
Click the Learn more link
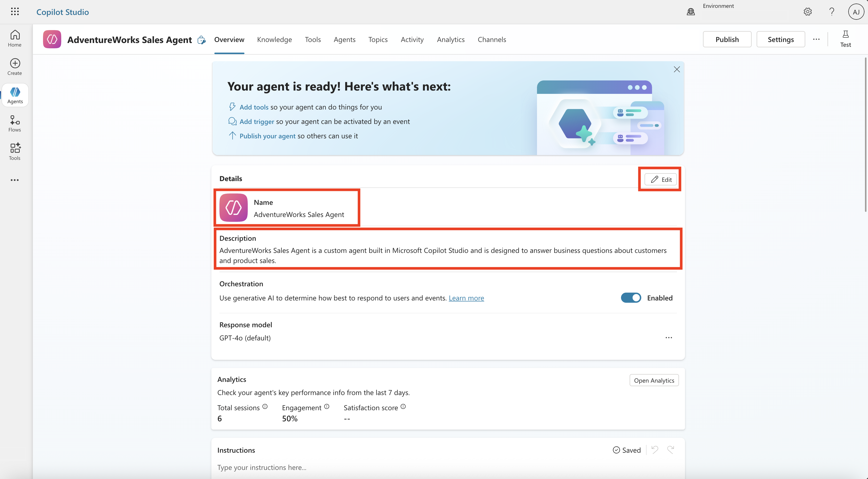466,298
